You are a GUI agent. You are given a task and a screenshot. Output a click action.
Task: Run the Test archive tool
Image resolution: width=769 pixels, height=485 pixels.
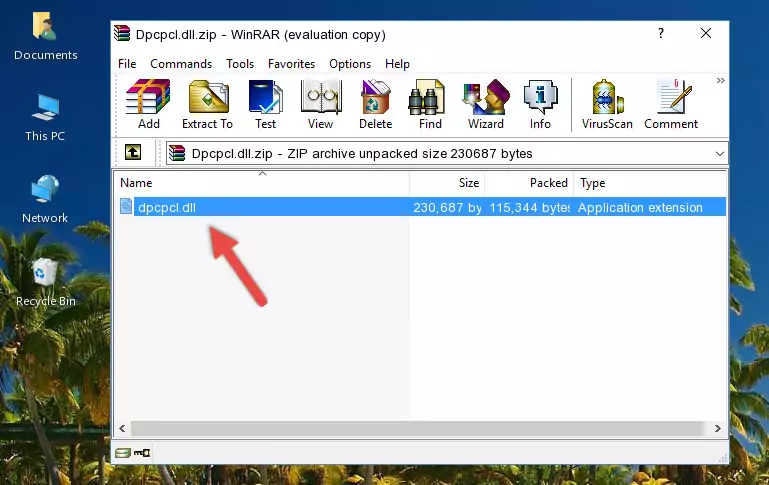click(x=265, y=104)
